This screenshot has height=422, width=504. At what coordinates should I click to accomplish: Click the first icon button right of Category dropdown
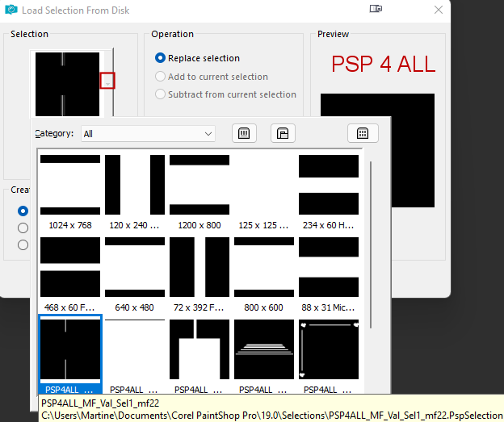click(x=245, y=133)
